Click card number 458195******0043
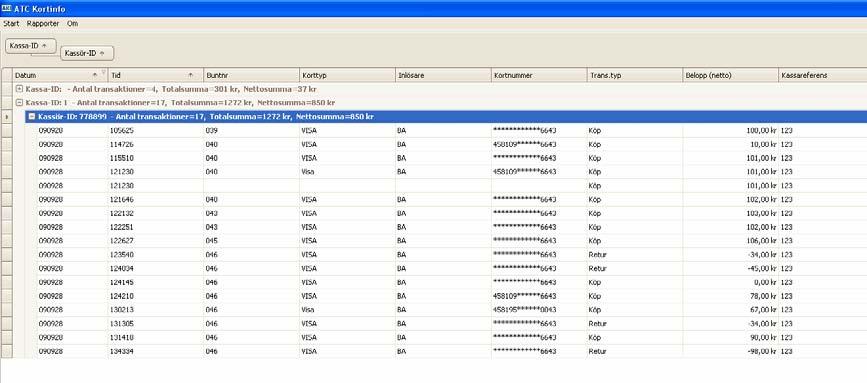Viewport: 867px width, 383px height. pos(524,310)
